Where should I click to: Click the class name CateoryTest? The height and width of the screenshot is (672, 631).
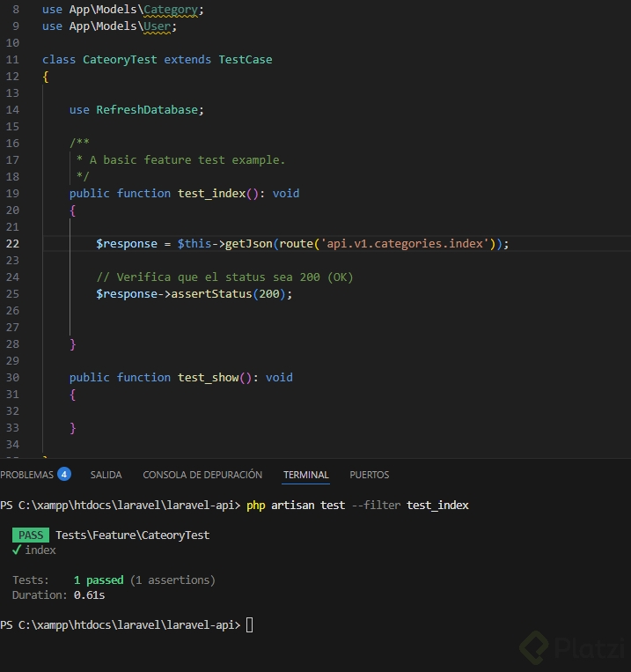pos(120,60)
